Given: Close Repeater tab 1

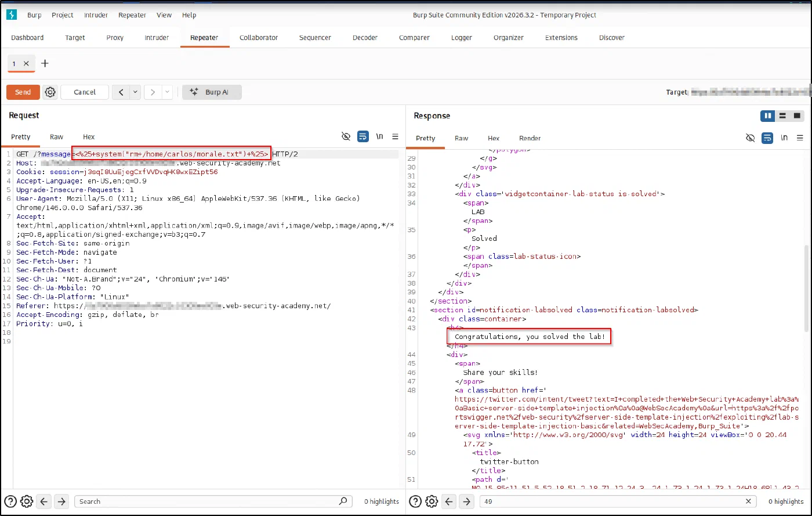Looking at the screenshot, I should point(26,64).
